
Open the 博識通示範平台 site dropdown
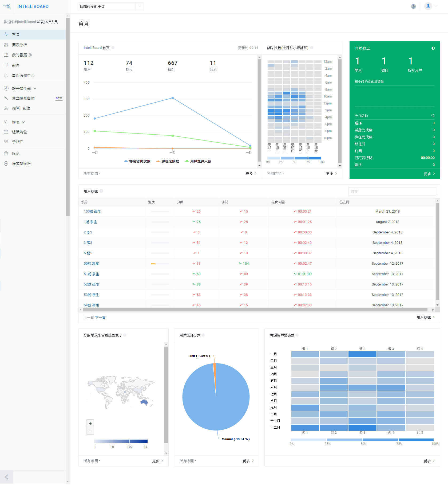point(110,6)
